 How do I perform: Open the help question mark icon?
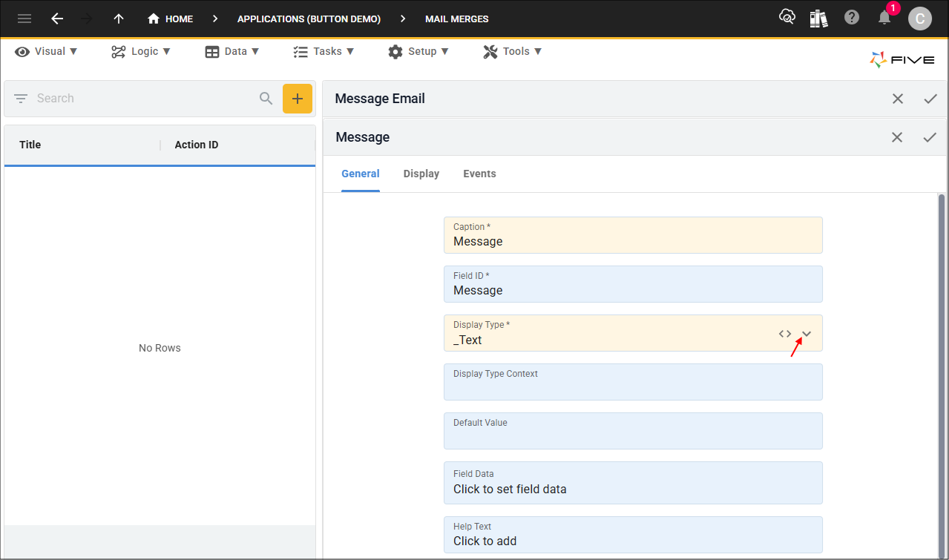point(852,17)
